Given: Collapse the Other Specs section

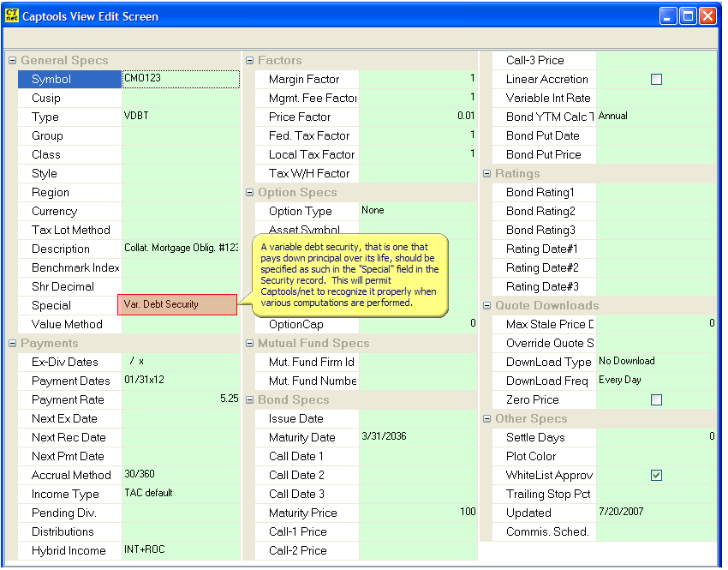Looking at the screenshot, I should (x=487, y=419).
